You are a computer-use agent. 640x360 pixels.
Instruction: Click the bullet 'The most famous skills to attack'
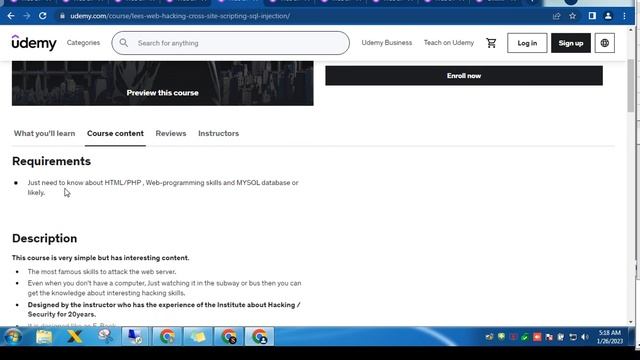(x=102, y=272)
